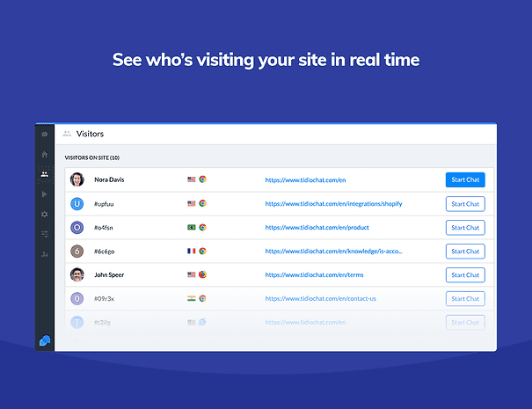Open the sliders icon in the sidebar
This screenshot has width=532, height=409.
(44, 234)
